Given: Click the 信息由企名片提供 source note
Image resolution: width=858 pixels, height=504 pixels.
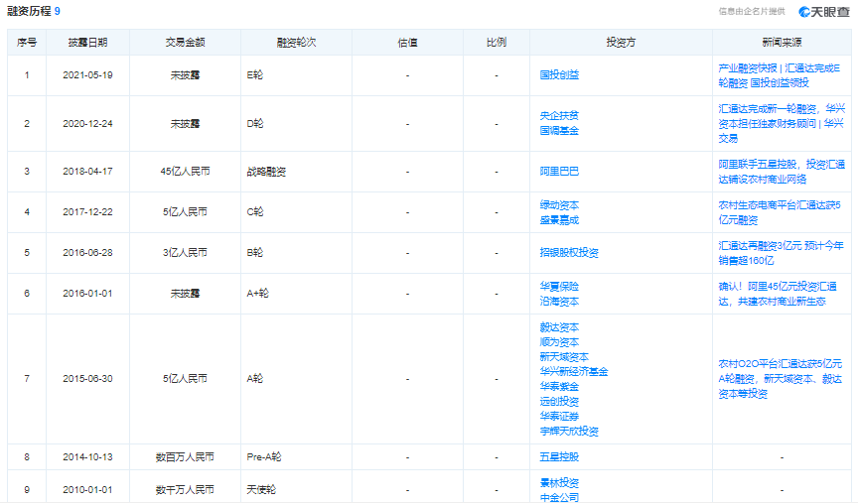Looking at the screenshot, I should (x=752, y=12).
